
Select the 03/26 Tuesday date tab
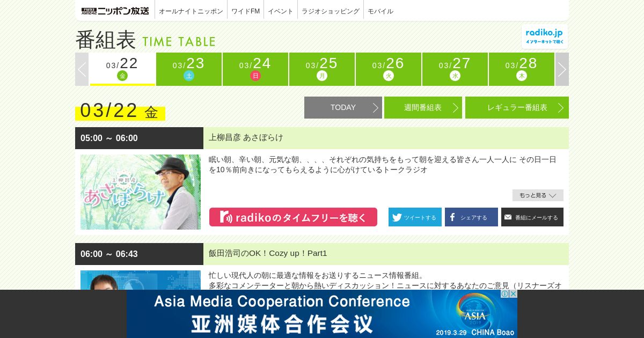389,69
